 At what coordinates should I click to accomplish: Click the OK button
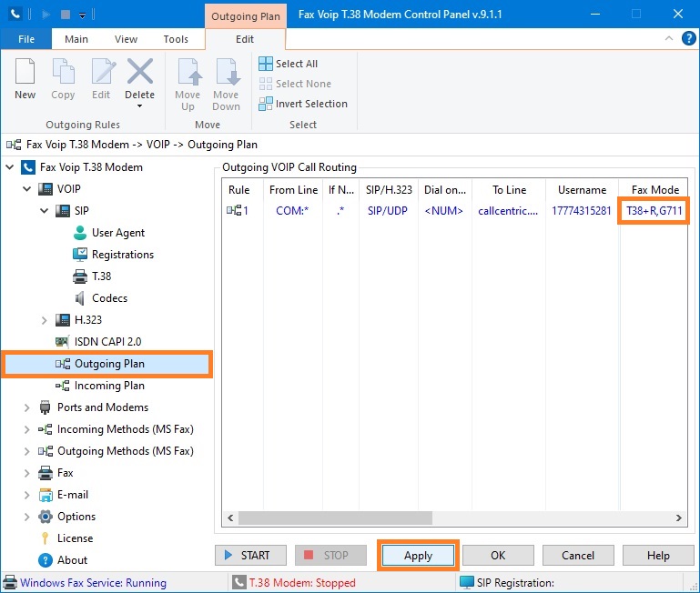498,556
